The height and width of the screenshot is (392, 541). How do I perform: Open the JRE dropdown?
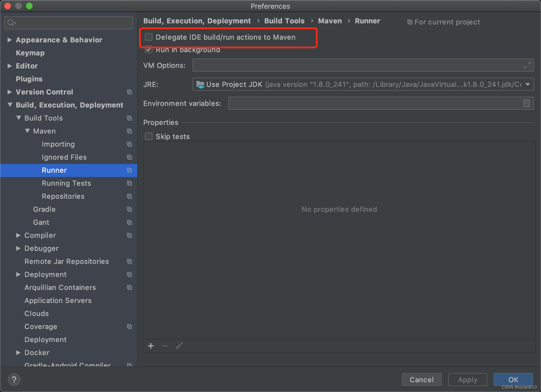pyautogui.click(x=527, y=84)
